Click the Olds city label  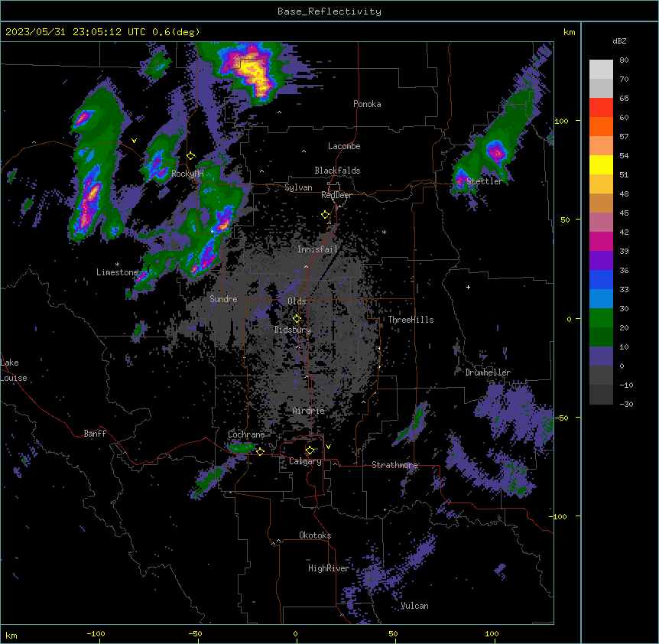pos(297,301)
